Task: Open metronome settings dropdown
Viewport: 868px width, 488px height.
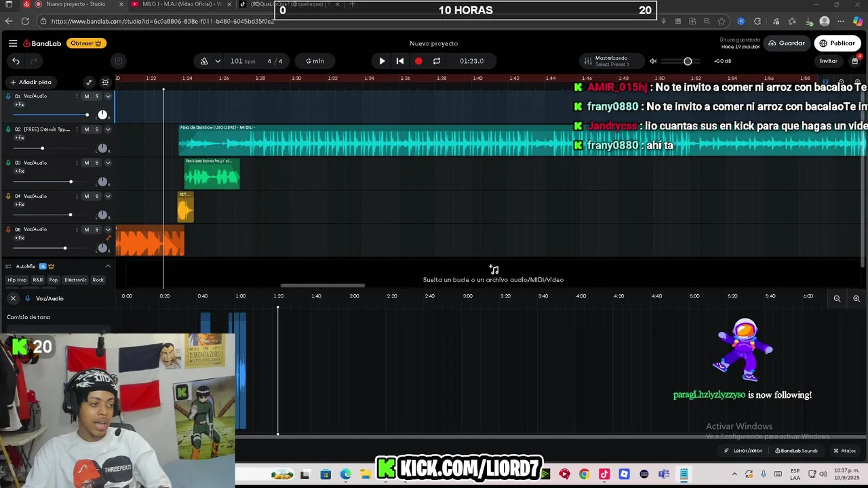Action: coord(218,61)
